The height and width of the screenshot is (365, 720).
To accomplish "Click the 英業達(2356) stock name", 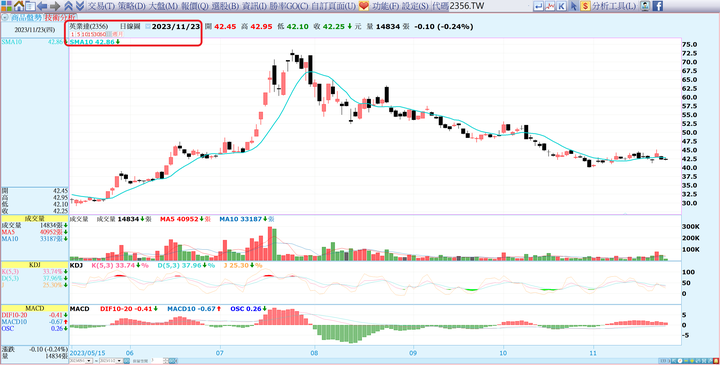I will (x=89, y=27).
